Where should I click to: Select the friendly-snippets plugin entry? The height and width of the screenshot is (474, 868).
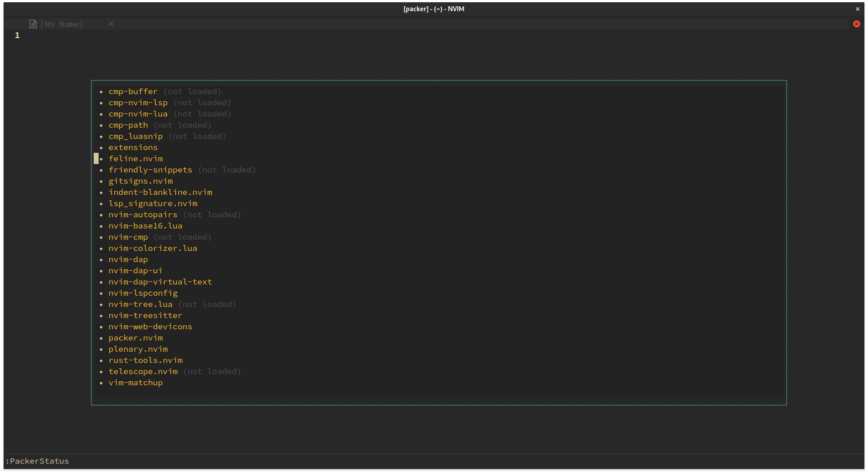pyautogui.click(x=150, y=170)
